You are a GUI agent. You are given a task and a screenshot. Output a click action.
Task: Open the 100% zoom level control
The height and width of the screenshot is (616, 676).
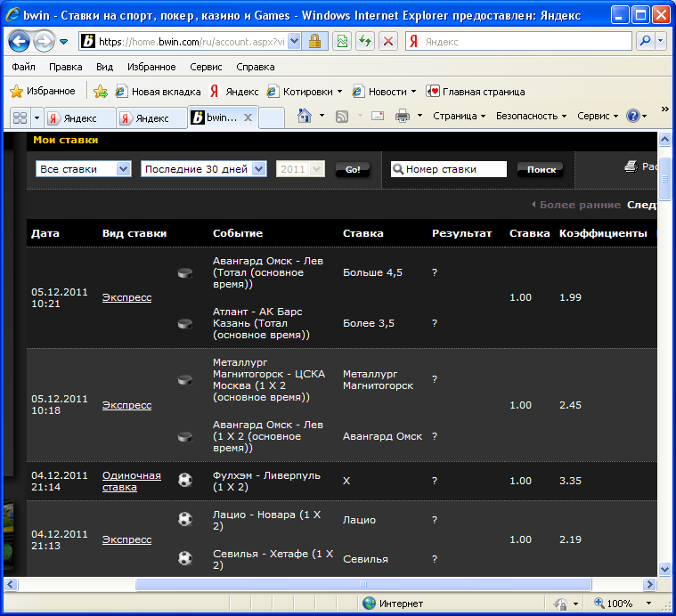622,604
